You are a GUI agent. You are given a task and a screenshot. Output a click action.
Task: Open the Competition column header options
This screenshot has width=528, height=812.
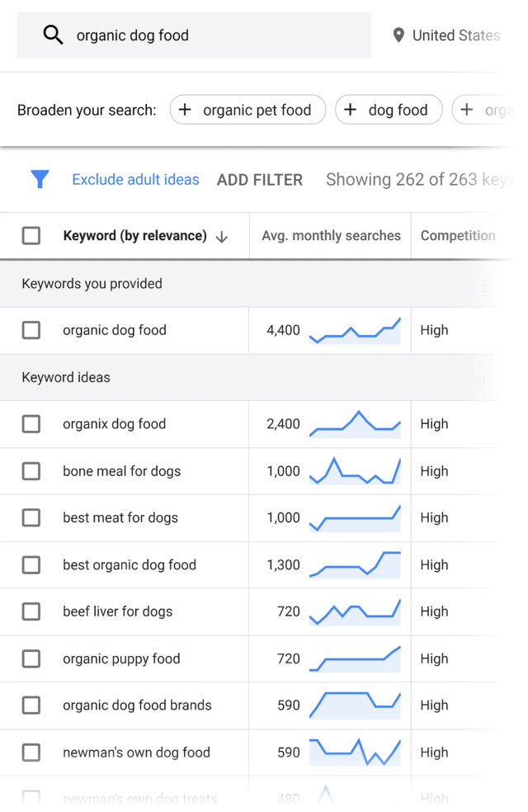[458, 236]
